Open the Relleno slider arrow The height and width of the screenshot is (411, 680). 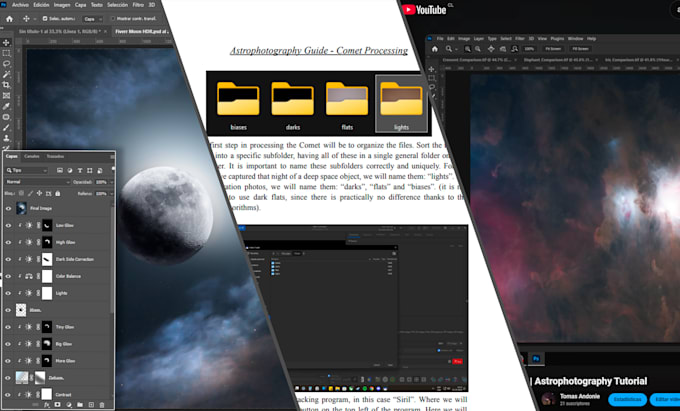pos(111,194)
